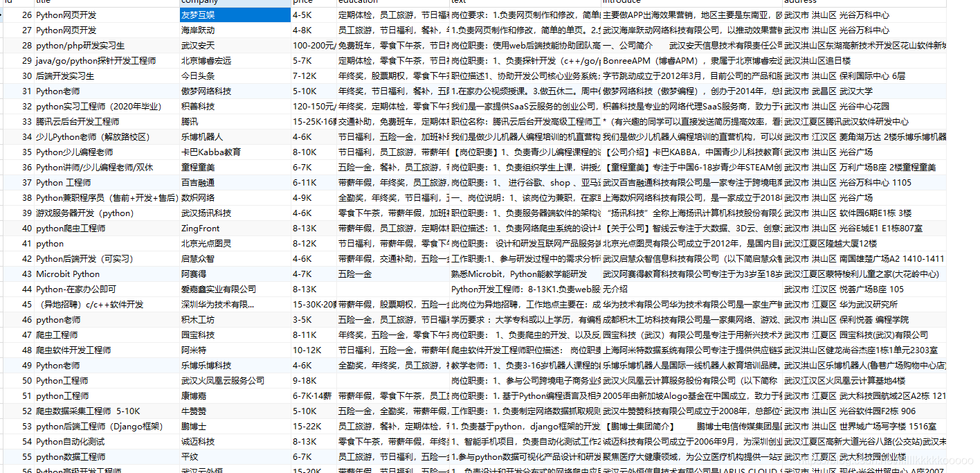Screen dimensions: 980x473
Task: Click company cell 园宝科技
Action: 235,334
